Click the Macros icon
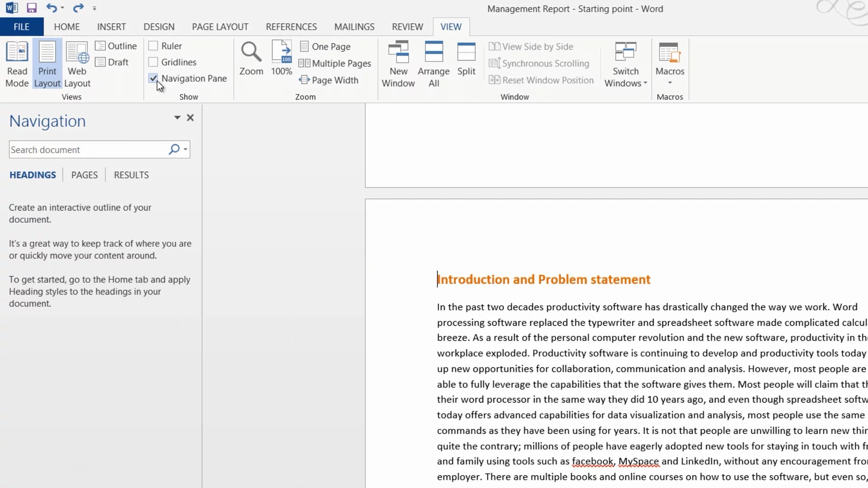 click(670, 53)
